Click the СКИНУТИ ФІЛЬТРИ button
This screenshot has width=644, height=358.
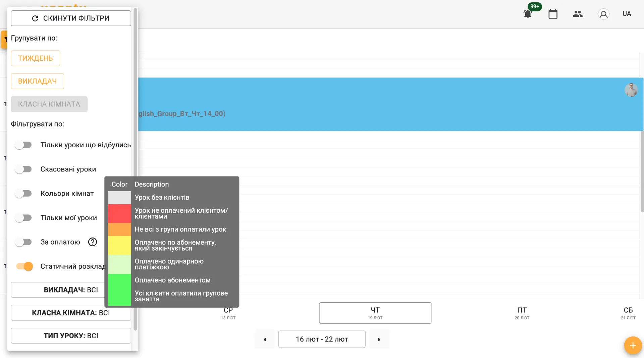click(71, 18)
